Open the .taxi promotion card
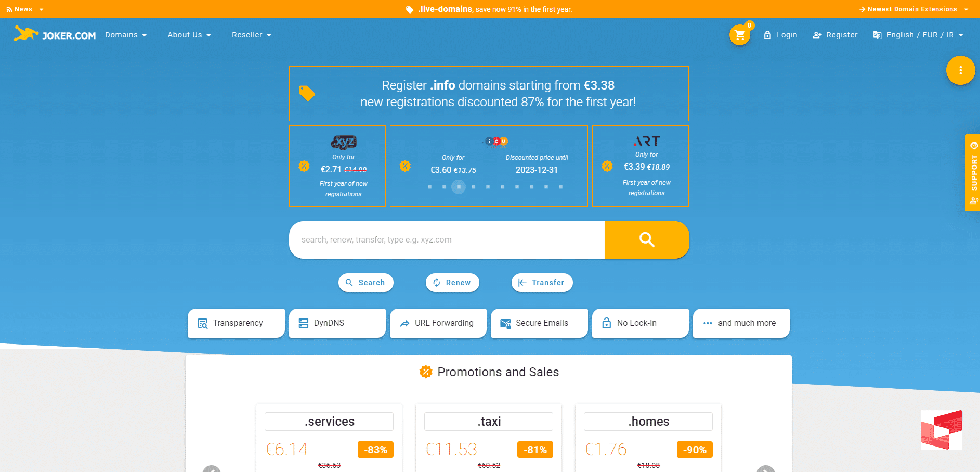This screenshot has height=472, width=980. pos(489,438)
